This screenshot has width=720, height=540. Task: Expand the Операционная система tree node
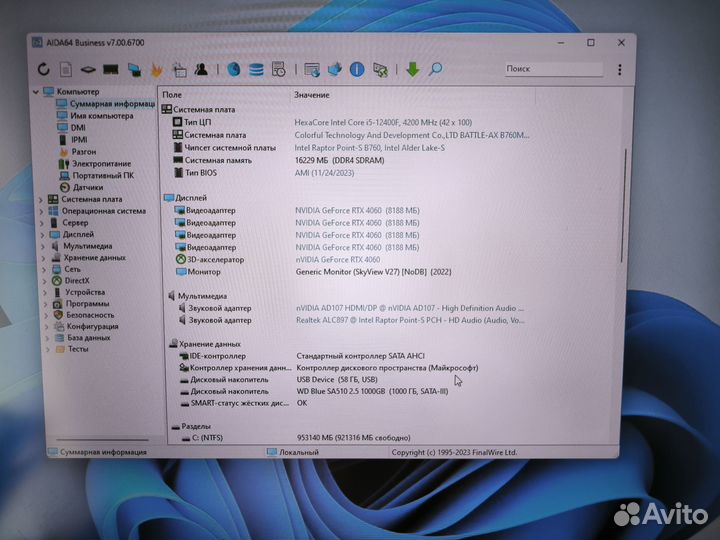42,211
